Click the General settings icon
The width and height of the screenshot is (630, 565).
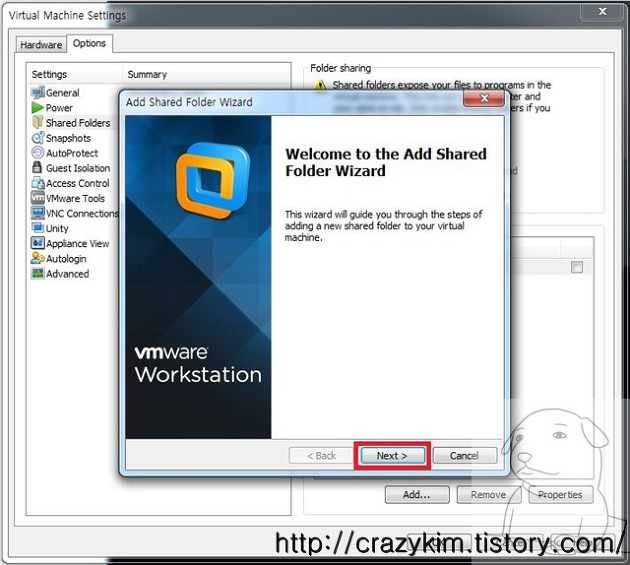38,93
